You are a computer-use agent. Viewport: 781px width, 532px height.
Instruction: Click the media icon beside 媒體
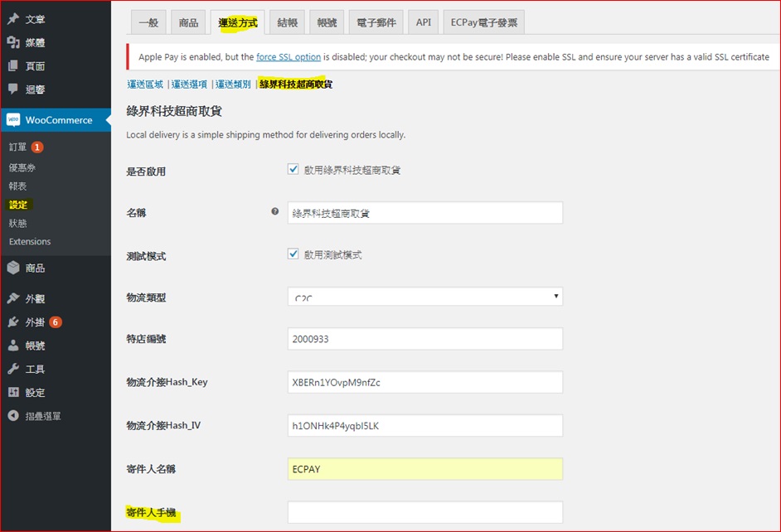[x=13, y=42]
